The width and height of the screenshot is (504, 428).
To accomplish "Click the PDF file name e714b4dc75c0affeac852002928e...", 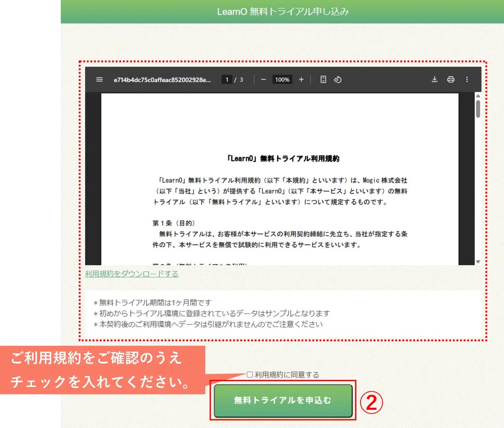I will [163, 80].
